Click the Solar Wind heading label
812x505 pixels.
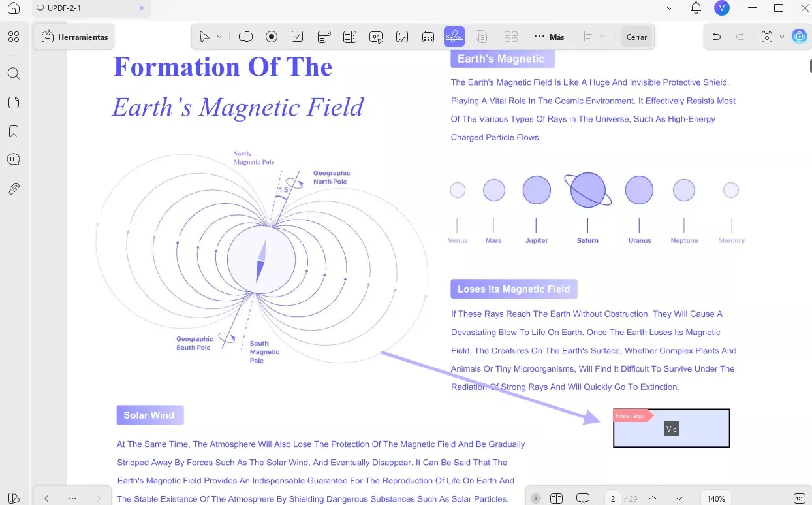click(x=149, y=415)
